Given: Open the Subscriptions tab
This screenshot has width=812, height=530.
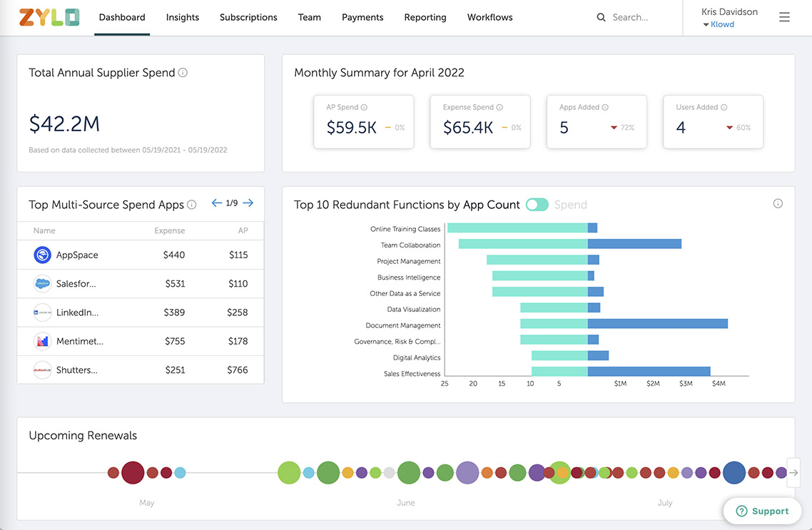Looking at the screenshot, I should coord(248,17).
